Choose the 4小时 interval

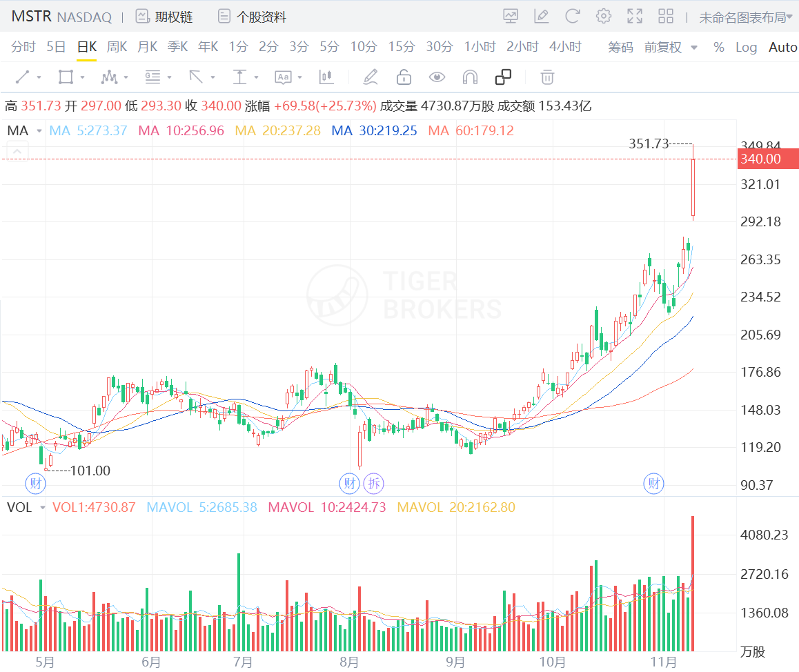[x=565, y=47]
